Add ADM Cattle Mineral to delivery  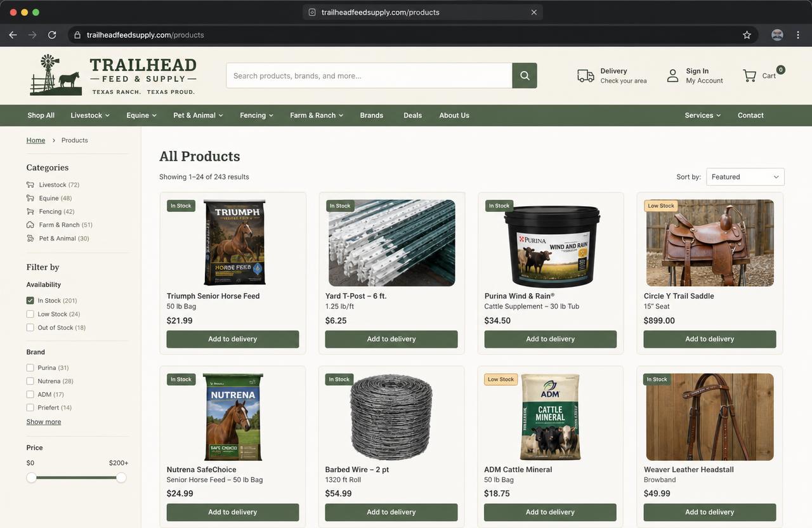coord(551,512)
